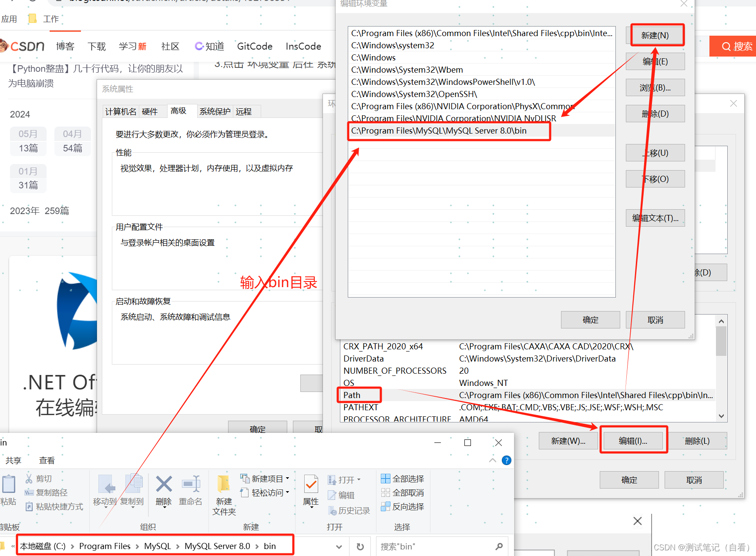Click the New folder icon in ribbon
Image resolution: width=756 pixels, height=556 pixels.
click(224, 484)
